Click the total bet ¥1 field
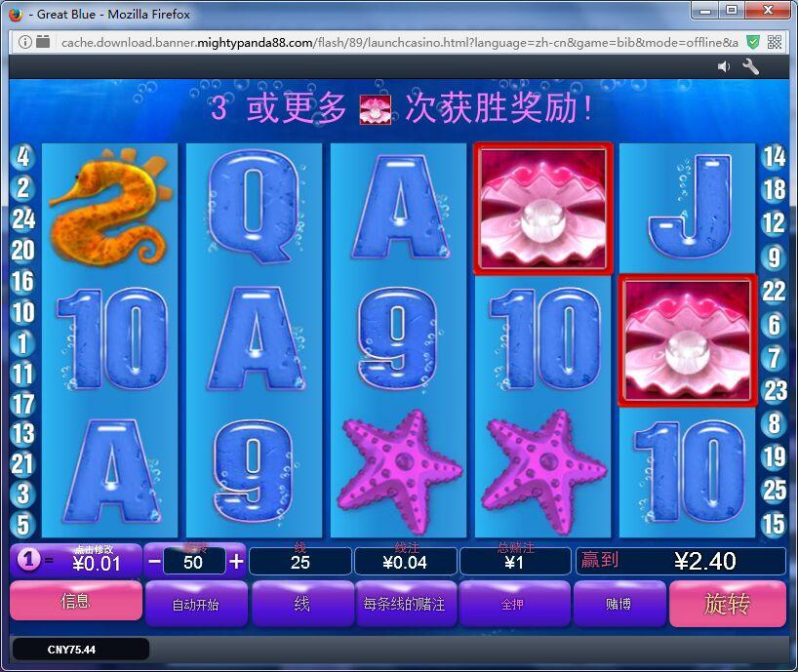Viewport: 798px width, 672px height. pos(514,562)
